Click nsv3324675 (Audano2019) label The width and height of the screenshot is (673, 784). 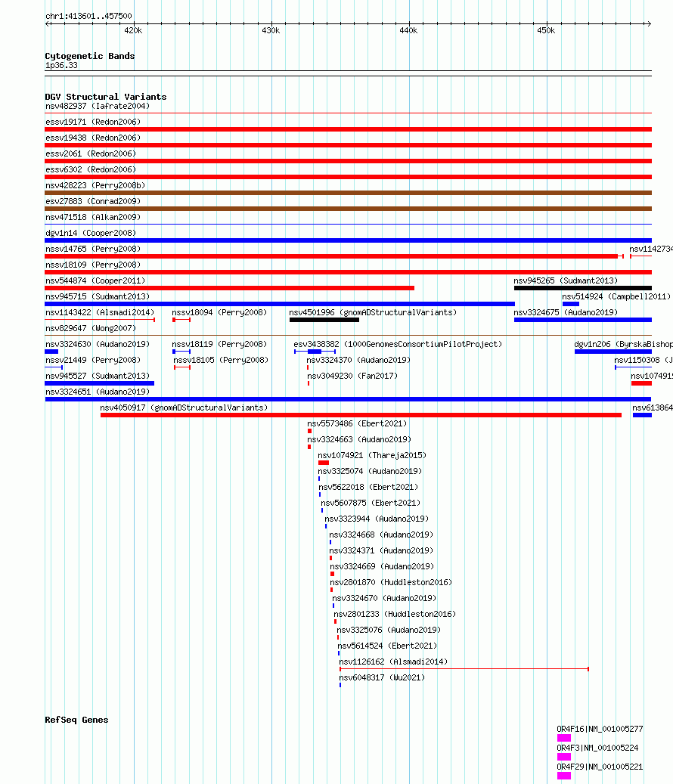(x=566, y=312)
